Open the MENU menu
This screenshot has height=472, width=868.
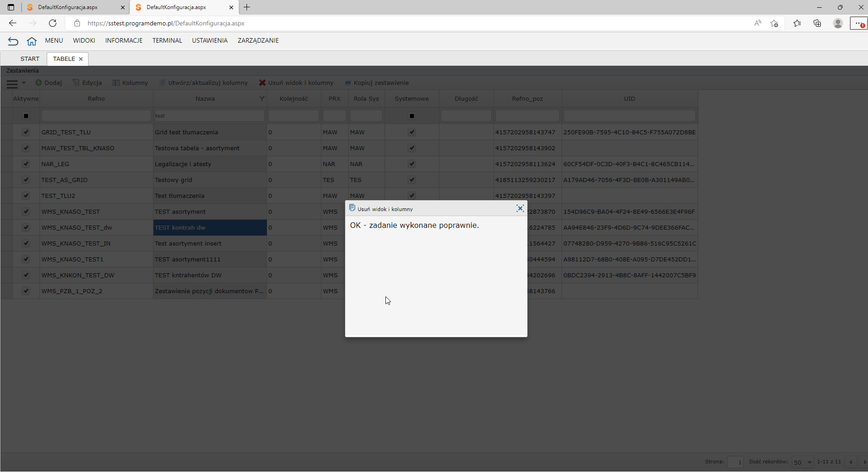click(54, 40)
